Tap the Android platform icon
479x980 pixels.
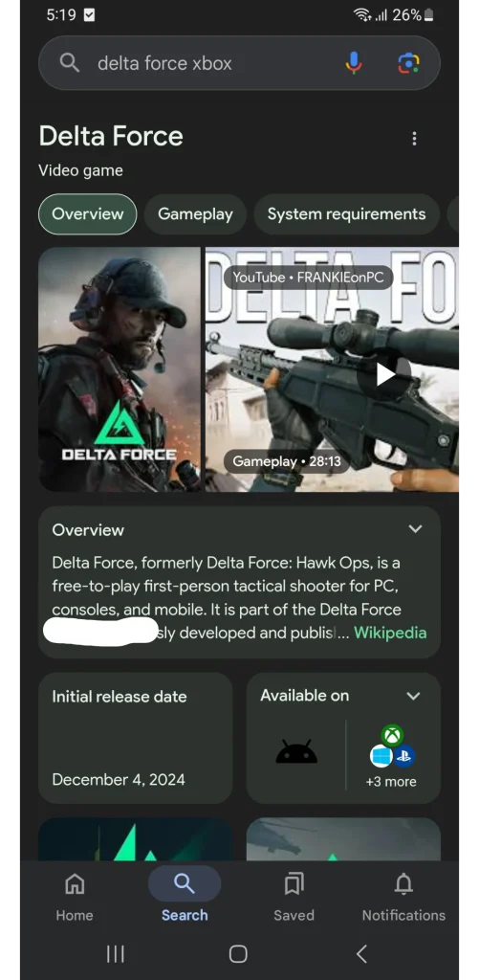(x=296, y=752)
